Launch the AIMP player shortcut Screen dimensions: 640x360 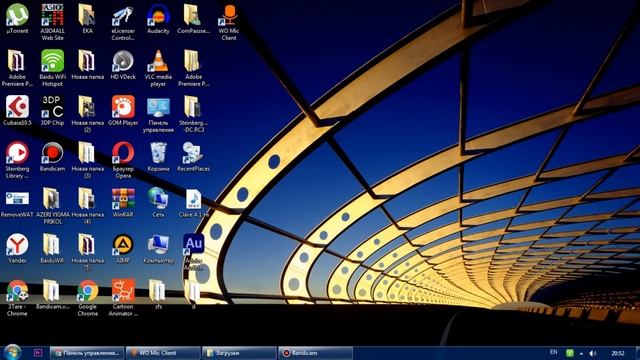123,248
